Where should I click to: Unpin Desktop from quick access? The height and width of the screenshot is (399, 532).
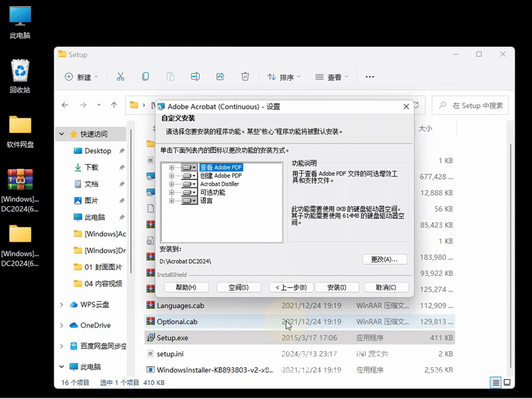pos(122,150)
